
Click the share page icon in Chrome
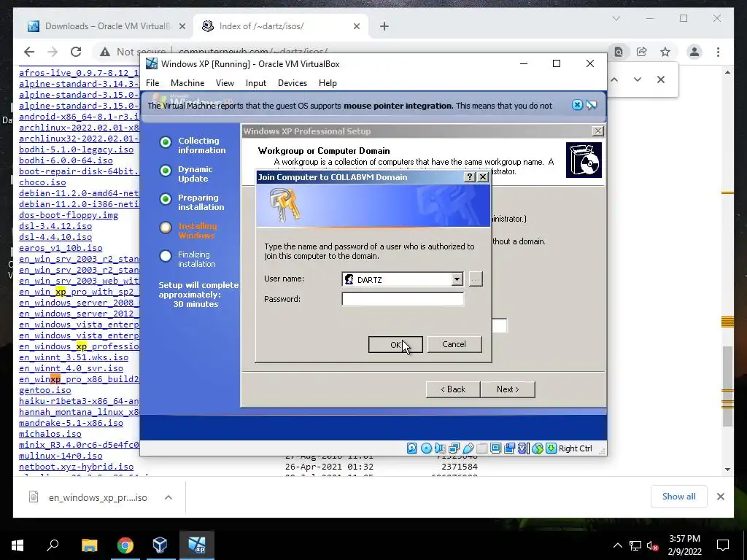pos(642,52)
